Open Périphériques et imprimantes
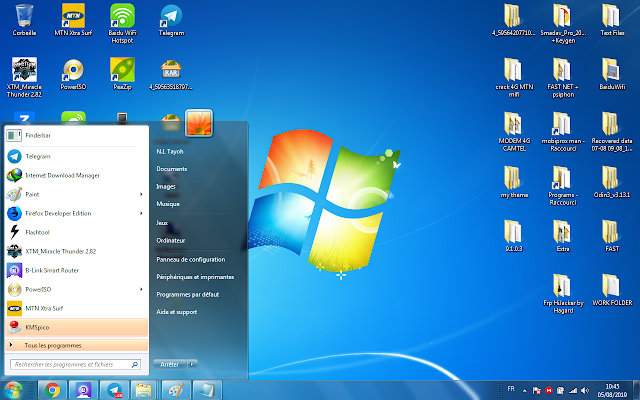 195,277
